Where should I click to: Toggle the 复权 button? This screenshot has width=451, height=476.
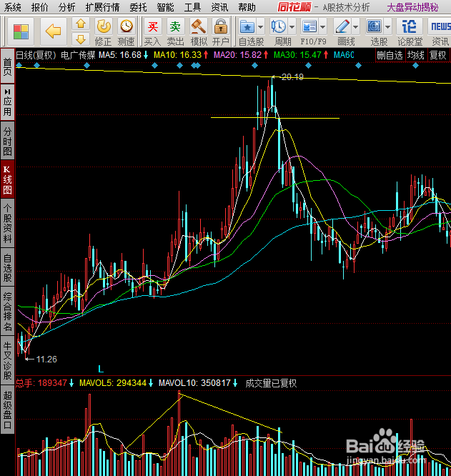(x=437, y=56)
